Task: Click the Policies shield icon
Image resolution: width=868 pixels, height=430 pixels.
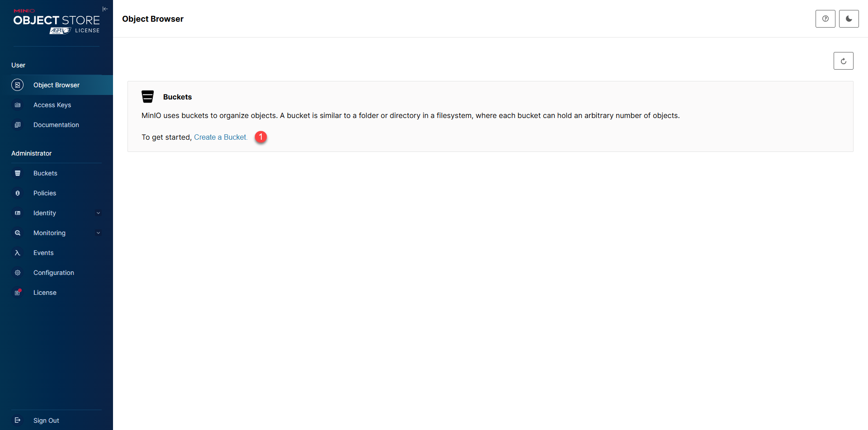Action: pyautogui.click(x=18, y=193)
